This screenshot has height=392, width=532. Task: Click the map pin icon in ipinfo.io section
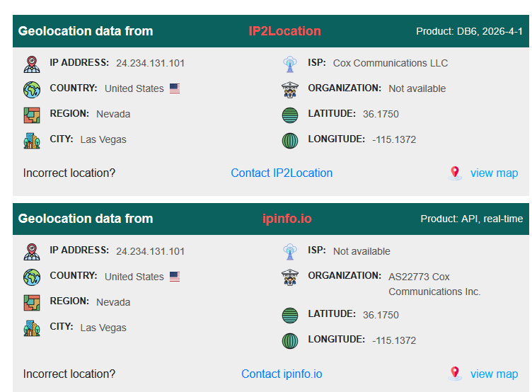[455, 374]
